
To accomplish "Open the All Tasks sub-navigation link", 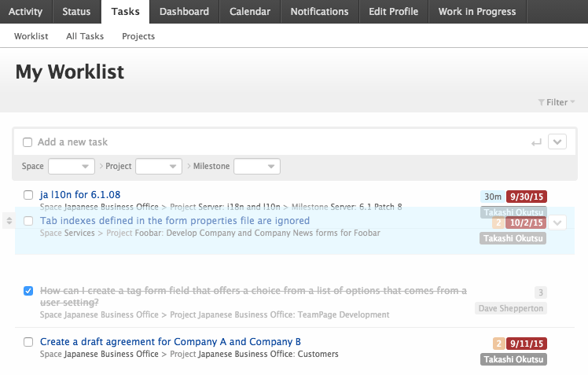I will point(83,36).
